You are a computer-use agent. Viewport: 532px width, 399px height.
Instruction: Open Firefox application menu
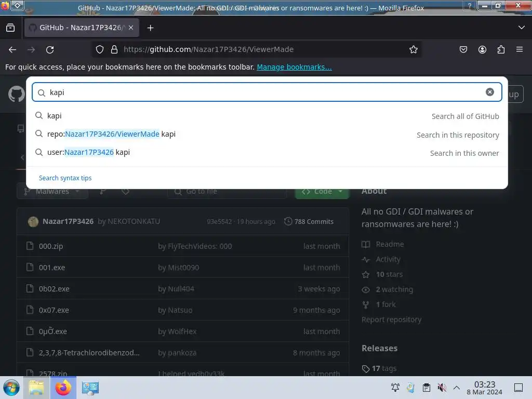[x=520, y=49]
